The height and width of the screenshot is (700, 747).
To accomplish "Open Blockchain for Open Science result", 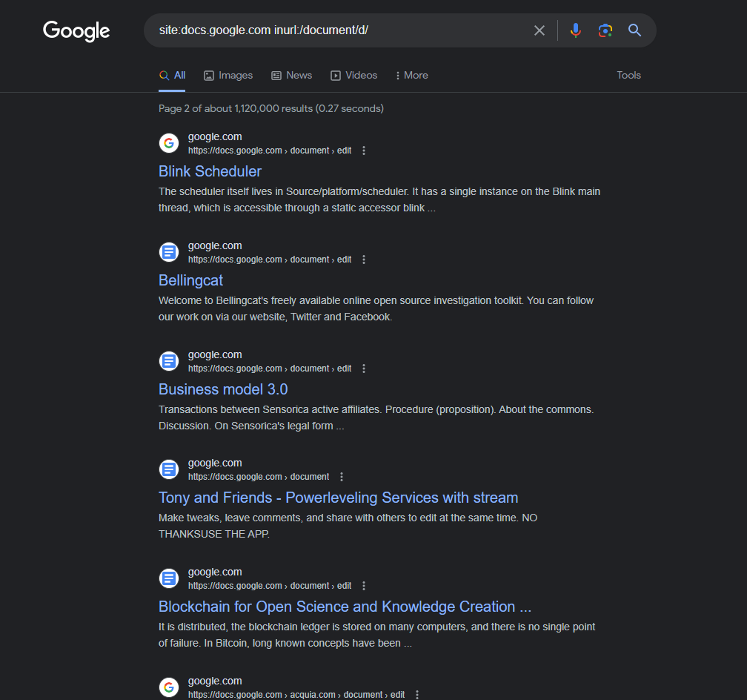I will pos(345,607).
